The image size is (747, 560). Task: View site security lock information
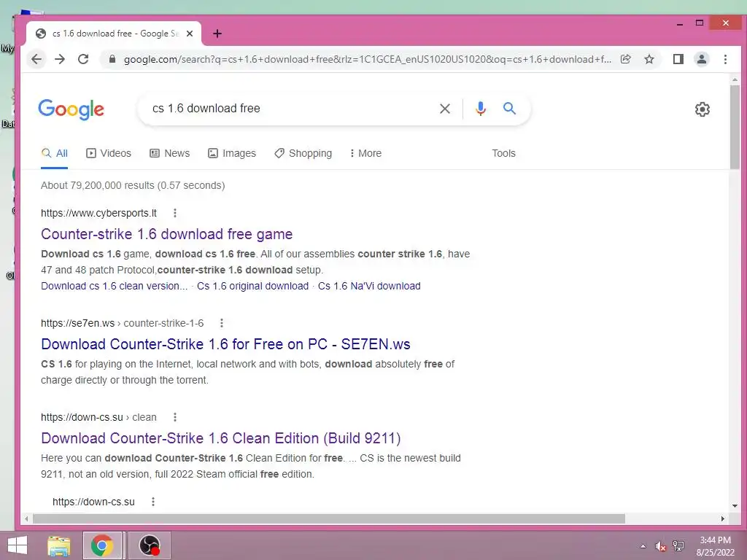pos(112,59)
